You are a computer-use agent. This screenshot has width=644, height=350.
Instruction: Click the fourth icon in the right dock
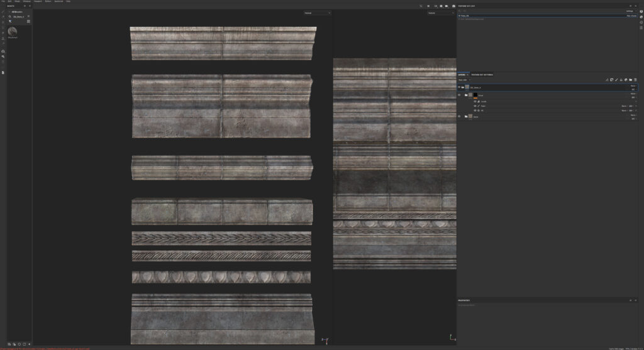641,28
